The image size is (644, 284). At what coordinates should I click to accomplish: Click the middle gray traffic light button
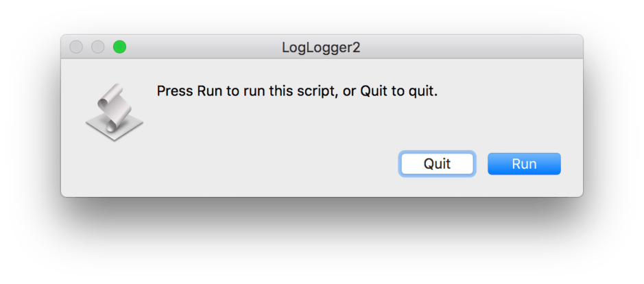pyautogui.click(x=98, y=47)
